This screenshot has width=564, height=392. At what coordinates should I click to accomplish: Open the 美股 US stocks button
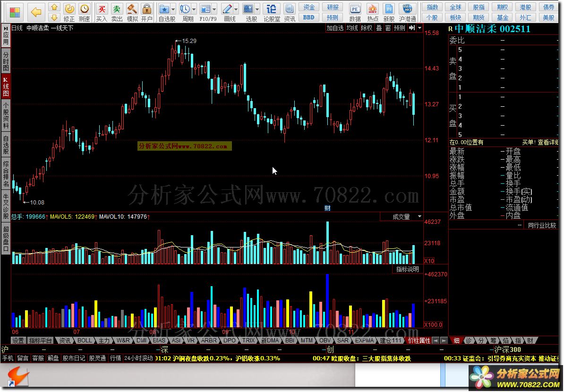pyautogui.click(x=548, y=17)
